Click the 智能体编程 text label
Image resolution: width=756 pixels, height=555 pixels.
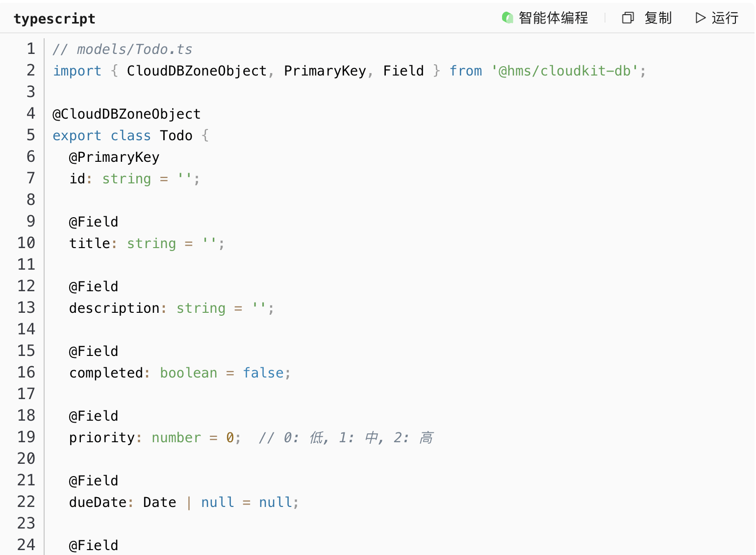coord(553,18)
